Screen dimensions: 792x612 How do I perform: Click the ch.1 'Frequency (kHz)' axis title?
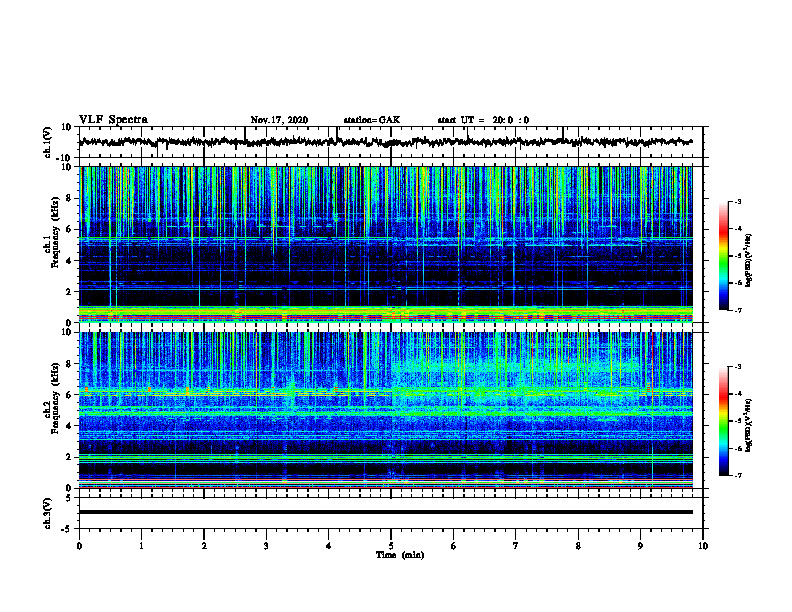pyautogui.click(x=55, y=233)
